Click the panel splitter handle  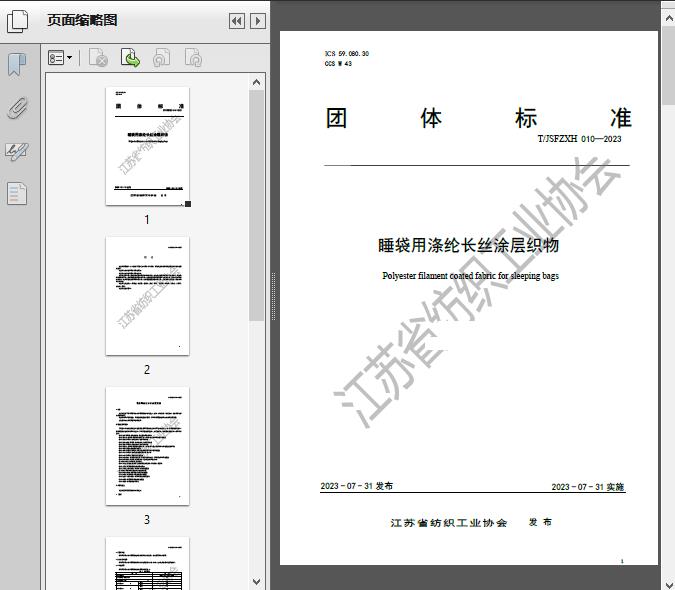click(x=273, y=297)
